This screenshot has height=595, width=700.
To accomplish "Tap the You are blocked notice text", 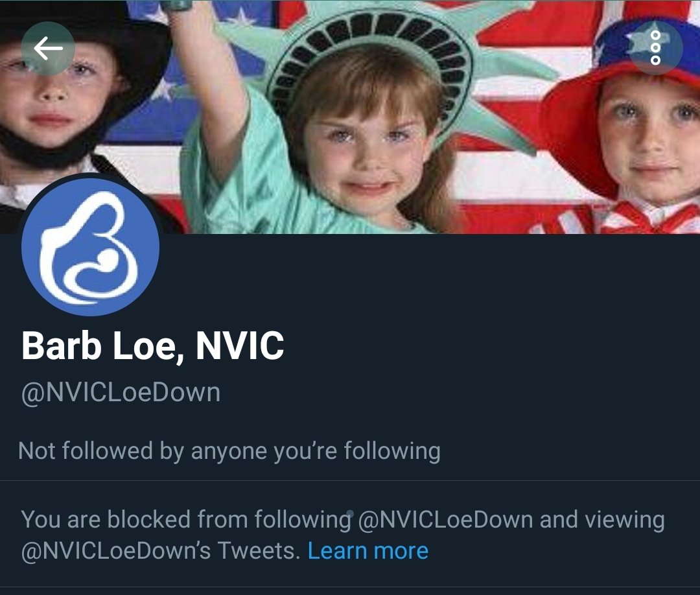I will [343, 535].
